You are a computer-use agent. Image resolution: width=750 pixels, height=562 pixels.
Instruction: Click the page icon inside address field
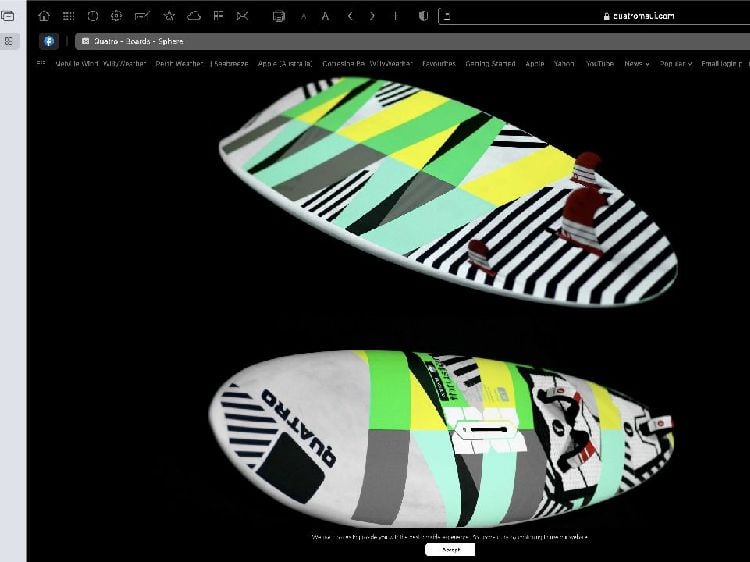(447, 16)
